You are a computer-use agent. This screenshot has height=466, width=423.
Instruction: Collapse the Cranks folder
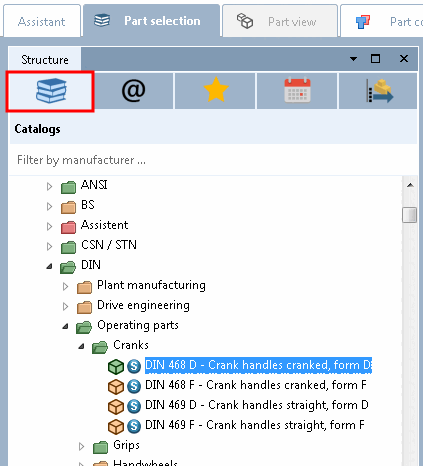pyautogui.click(x=81, y=346)
